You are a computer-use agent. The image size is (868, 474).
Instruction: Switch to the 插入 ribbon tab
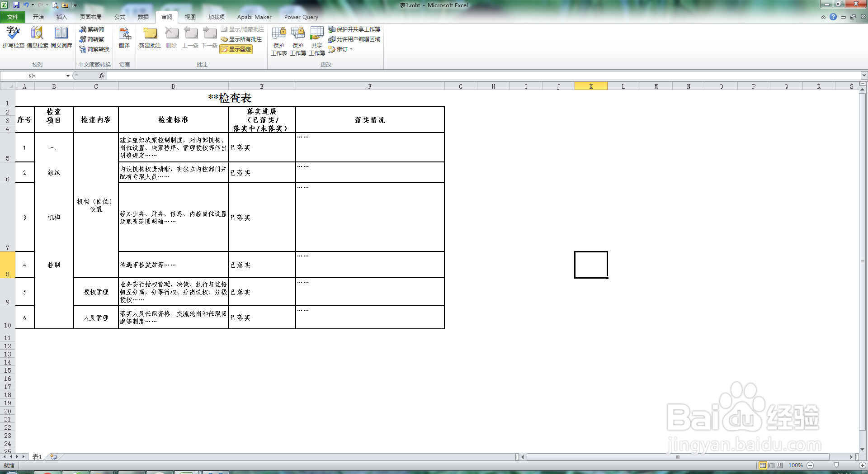[x=61, y=17]
